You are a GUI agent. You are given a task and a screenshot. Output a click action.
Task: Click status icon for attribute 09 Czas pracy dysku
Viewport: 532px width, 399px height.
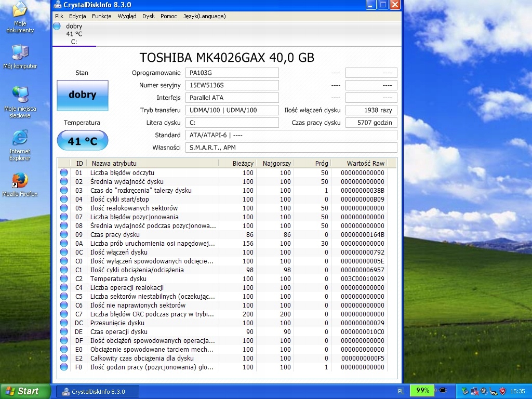pos(64,234)
